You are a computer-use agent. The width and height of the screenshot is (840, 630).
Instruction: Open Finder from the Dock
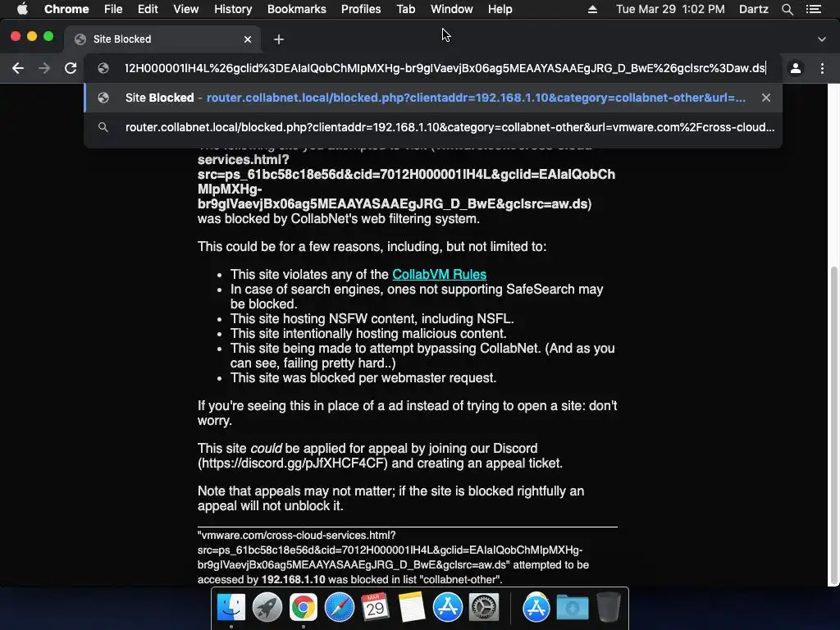231,608
